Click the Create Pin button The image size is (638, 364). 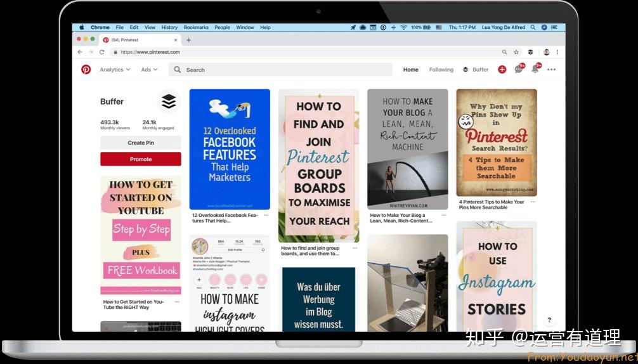click(141, 143)
